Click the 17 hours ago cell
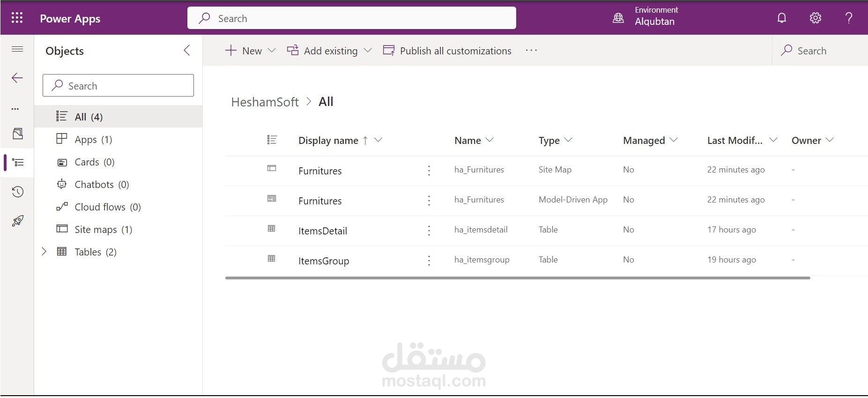 pyautogui.click(x=732, y=230)
